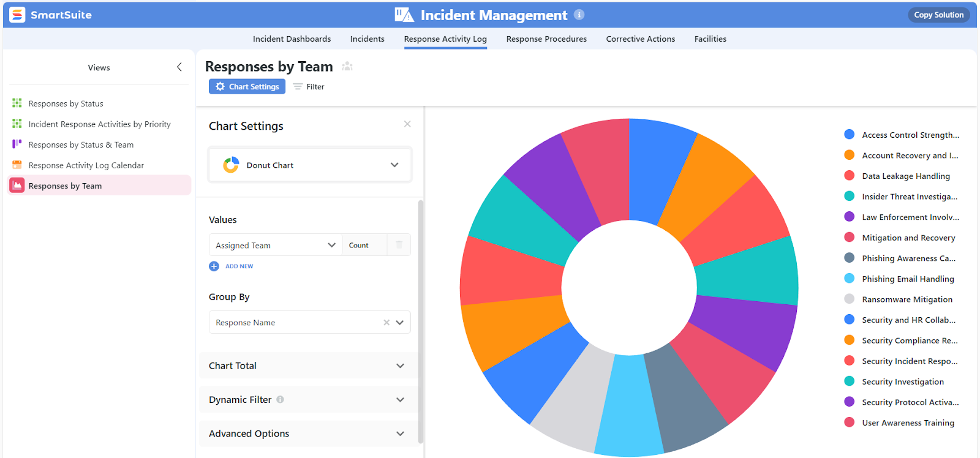Clear the Response Name grouping with the x
Screen dimensions: 980x458
point(386,323)
